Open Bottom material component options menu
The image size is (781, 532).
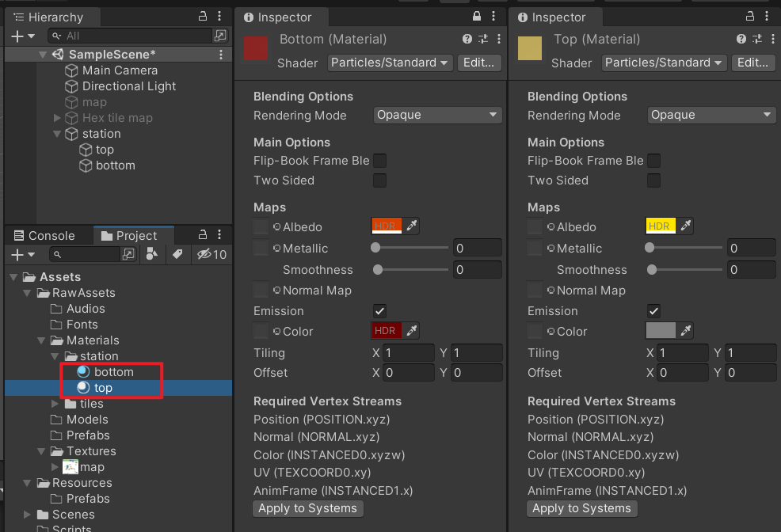point(498,39)
